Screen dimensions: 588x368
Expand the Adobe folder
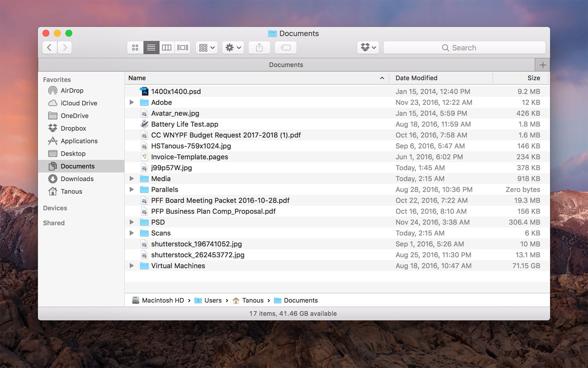click(x=132, y=102)
